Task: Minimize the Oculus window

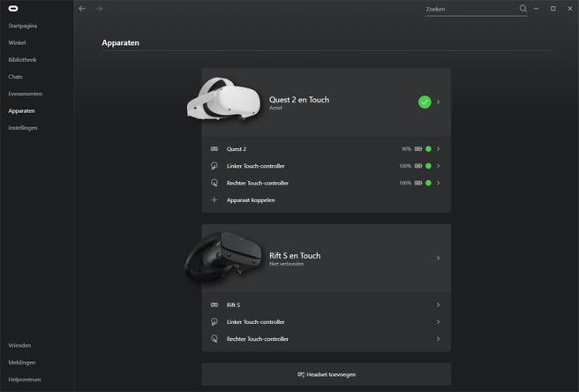Action: (536, 9)
